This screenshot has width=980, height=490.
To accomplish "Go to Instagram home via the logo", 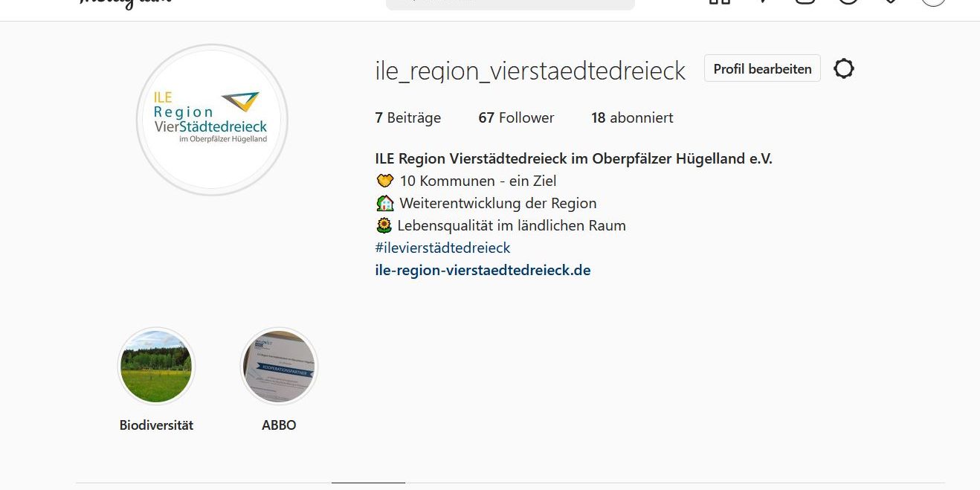I will pyautogui.click(x=126, y=3).
